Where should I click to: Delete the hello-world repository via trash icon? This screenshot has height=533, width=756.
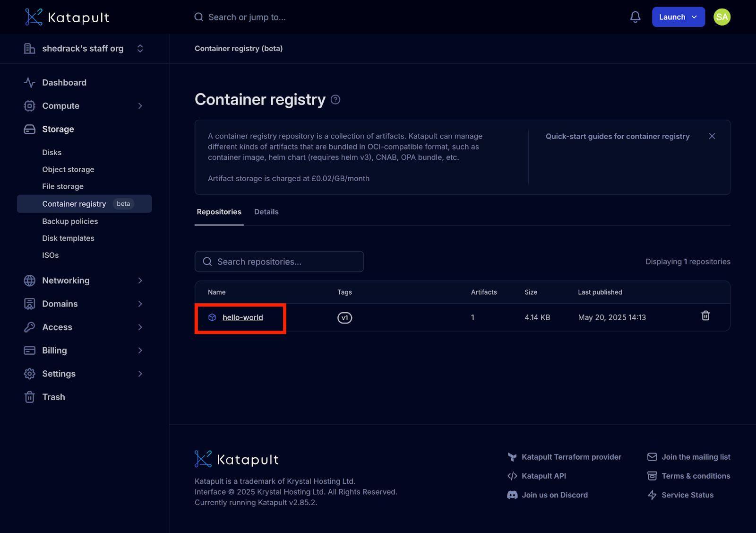point(705,315)
